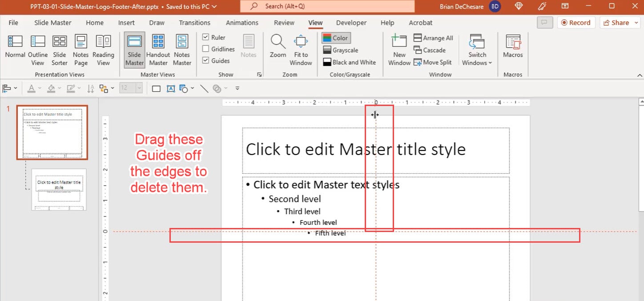644x301 pixels.
Task: Expand the font size combo box
Action: [139, 88]
